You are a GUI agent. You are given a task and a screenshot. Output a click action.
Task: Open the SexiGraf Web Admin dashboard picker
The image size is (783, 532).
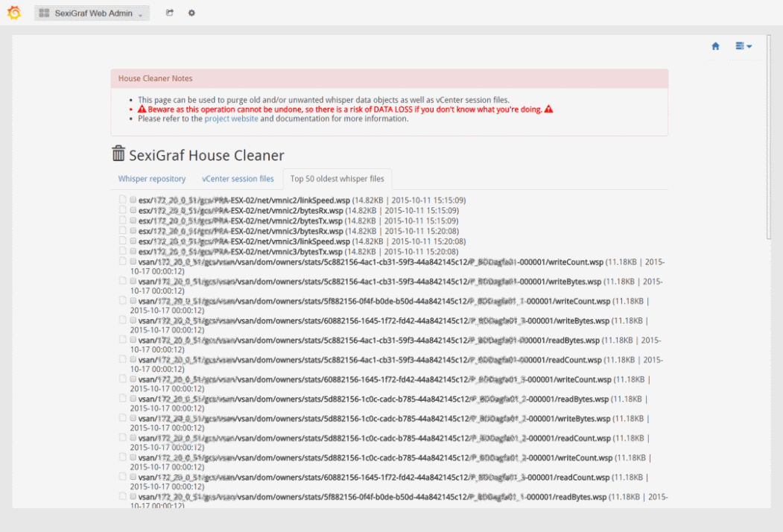(x=92, y=13)
